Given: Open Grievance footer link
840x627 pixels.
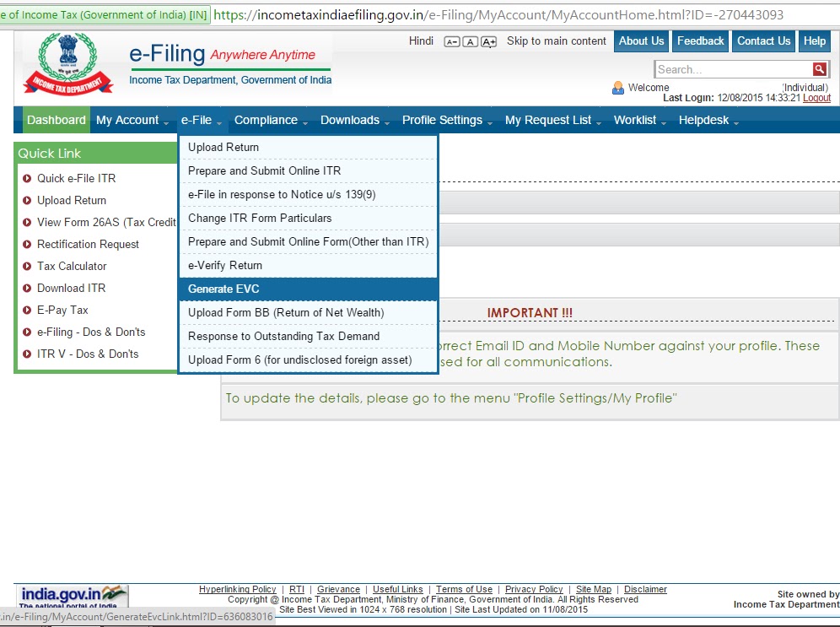Looking at the screenshot, I should tap(338, 589).
